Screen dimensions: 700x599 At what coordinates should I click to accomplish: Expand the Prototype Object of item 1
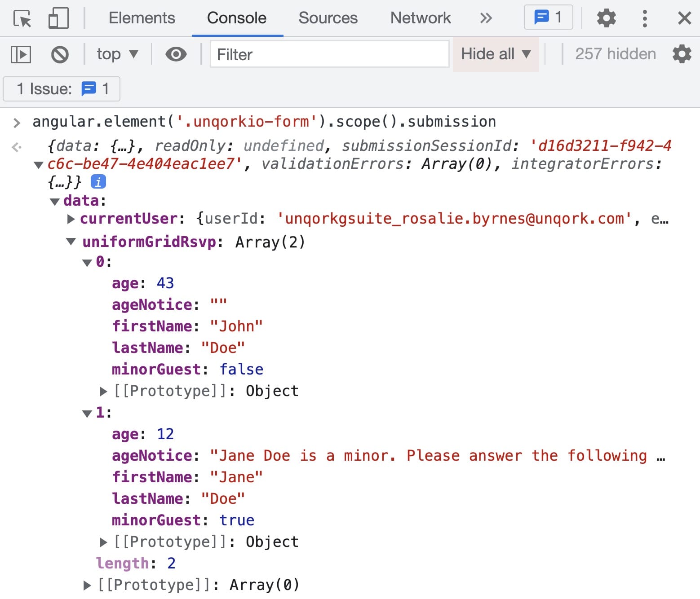coord(103,542)
